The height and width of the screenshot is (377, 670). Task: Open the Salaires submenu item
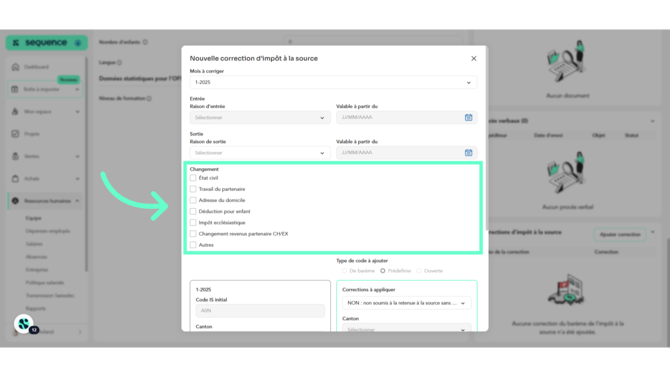point(34,244)
